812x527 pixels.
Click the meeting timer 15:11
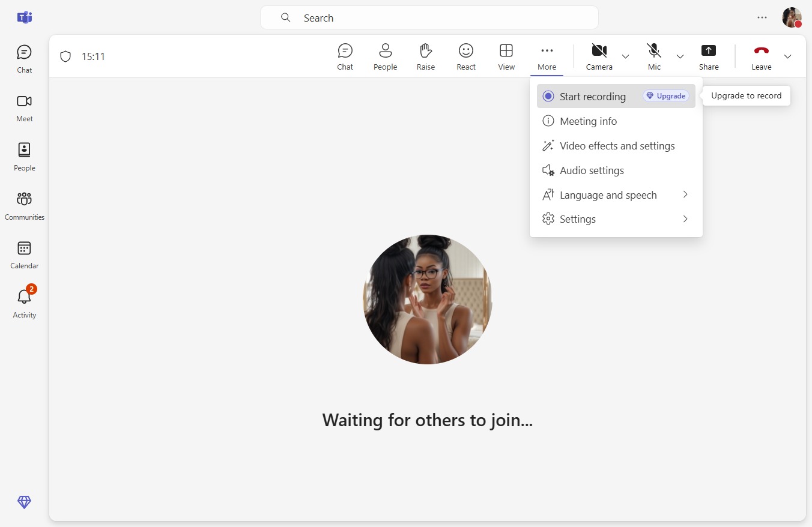click(x=94, y=56)
